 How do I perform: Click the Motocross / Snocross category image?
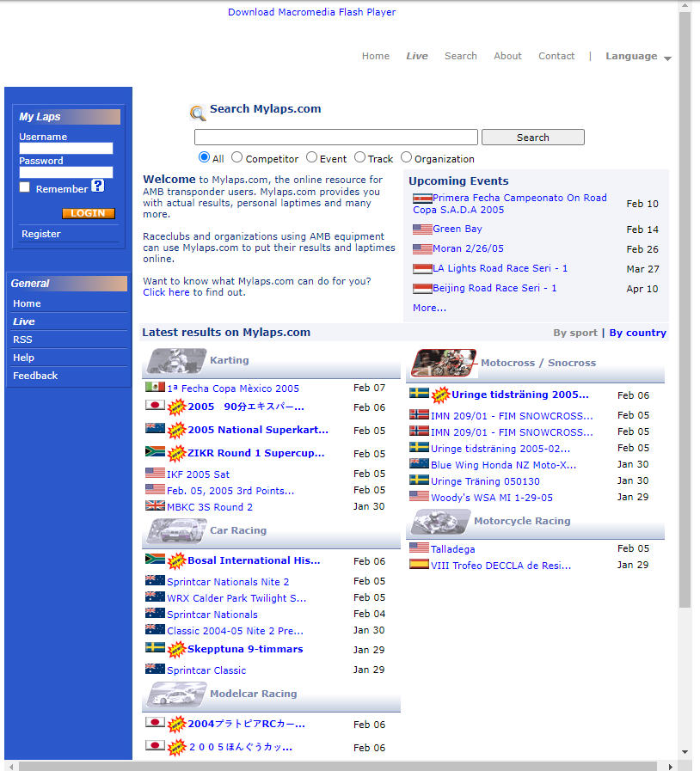point(444,363)
